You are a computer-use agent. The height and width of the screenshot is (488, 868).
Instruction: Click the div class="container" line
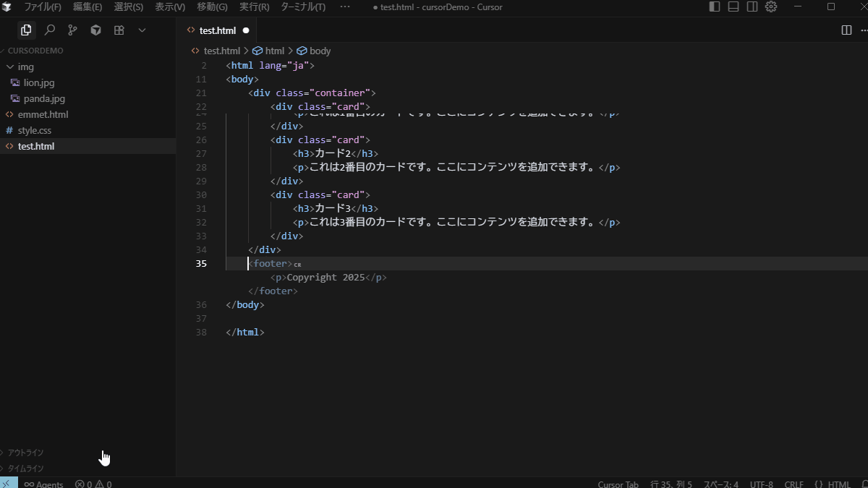(x=312, y=93)
